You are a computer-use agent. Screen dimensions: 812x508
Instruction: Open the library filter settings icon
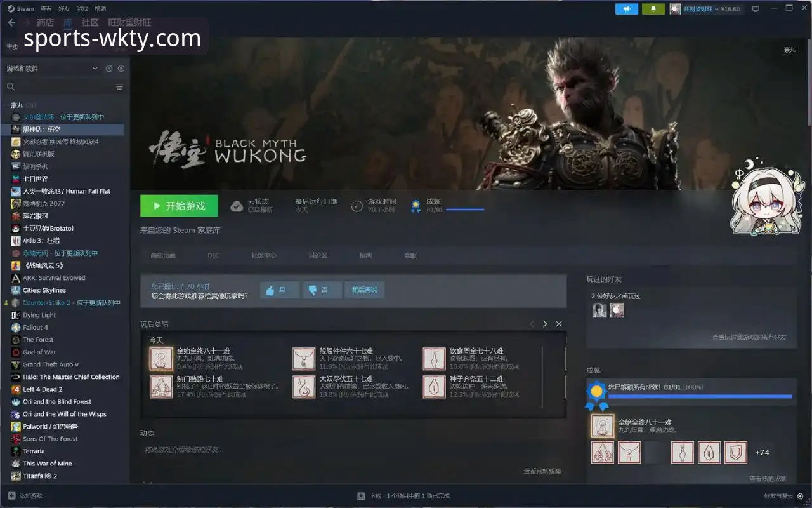pyautogui.click(x=119, y=87)
